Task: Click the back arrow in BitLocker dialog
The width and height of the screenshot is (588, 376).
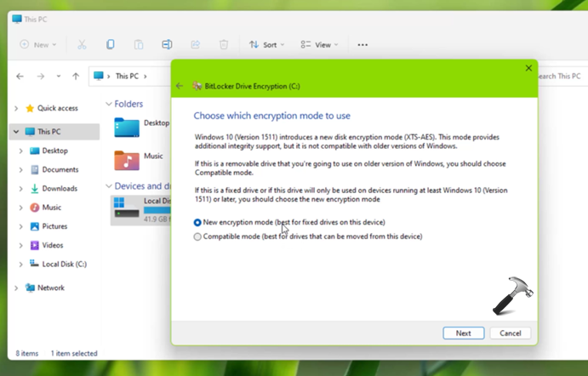Action: [180, 86]
